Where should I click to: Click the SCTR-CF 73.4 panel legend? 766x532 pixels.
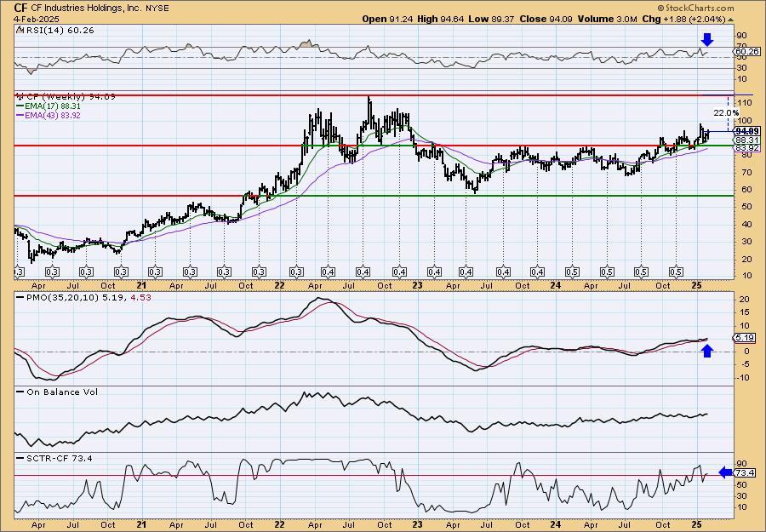[54, 458]
